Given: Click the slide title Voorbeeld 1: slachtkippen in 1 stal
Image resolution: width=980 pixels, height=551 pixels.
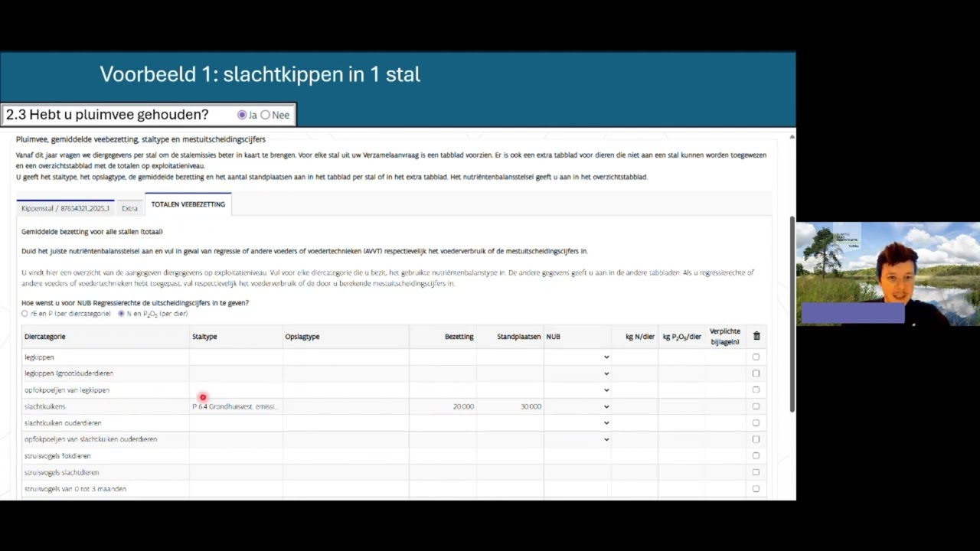Looking at the screenshot, I should pos(260,74).
